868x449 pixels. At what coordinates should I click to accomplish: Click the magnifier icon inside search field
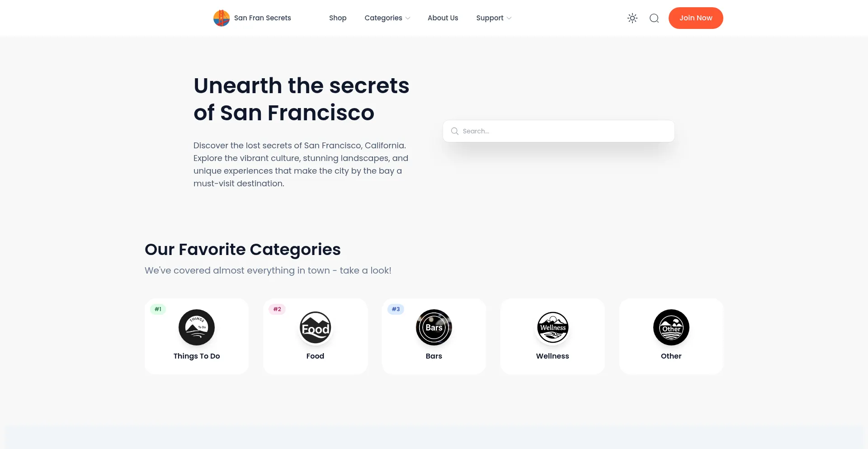coord(455,131)
